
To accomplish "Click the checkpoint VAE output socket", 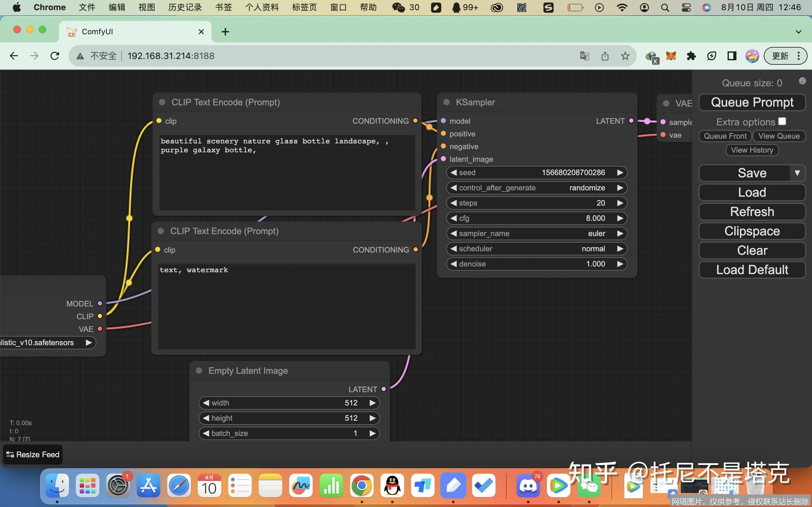I will click(100, 329).
